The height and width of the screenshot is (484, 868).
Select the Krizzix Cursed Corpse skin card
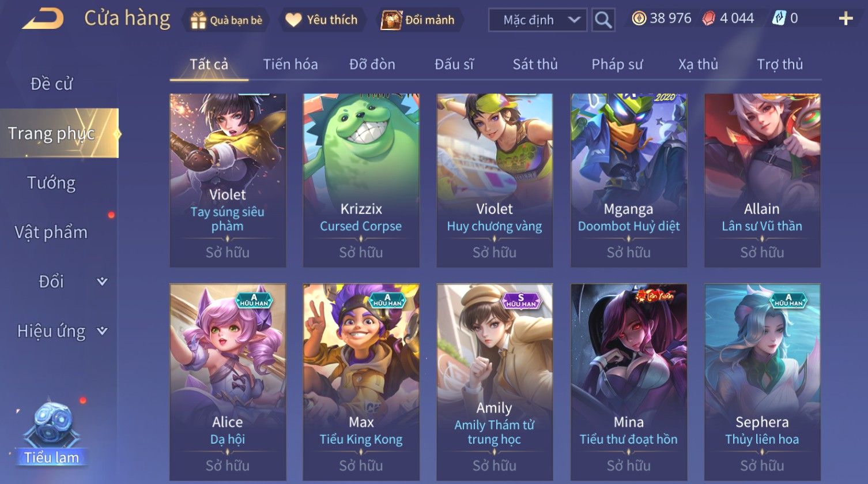coord(361,180)
